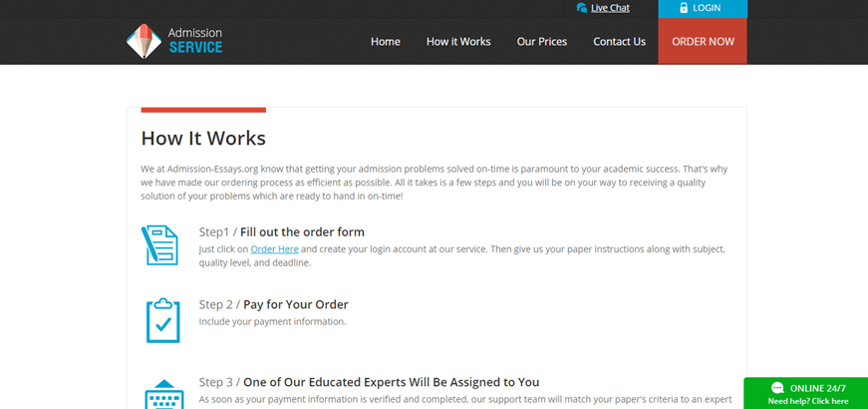Click the Admission Service pencil logo

click(144, 41)
